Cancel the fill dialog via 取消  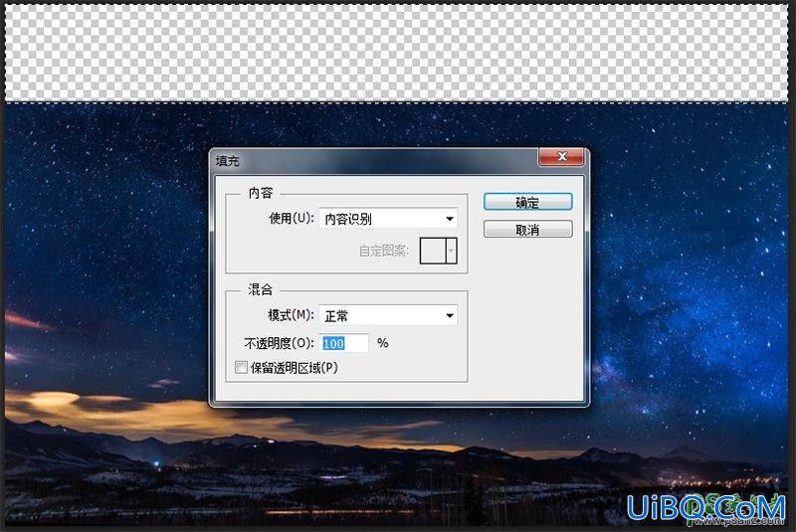click(527, 230)
